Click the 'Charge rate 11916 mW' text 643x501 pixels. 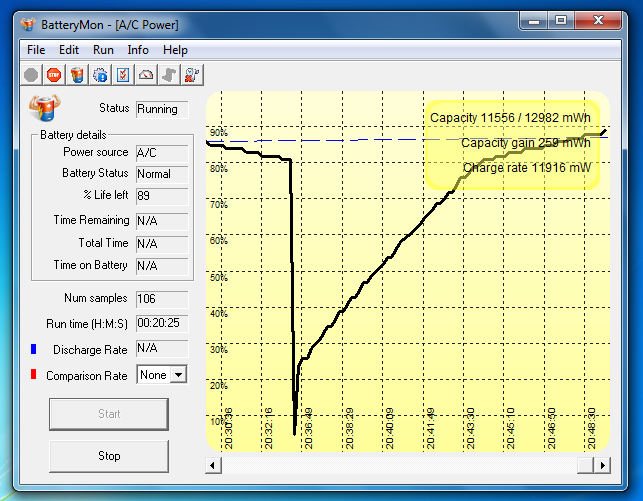click(527, 168)
